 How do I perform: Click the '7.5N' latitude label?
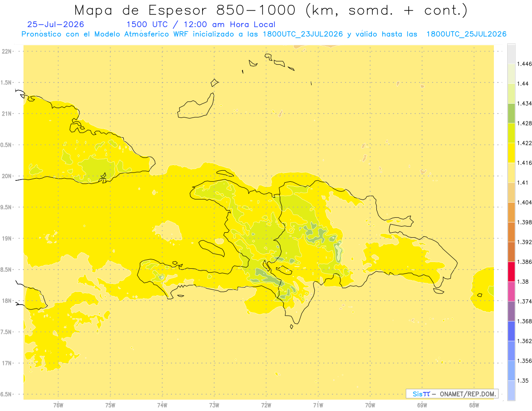pos(7,332)
